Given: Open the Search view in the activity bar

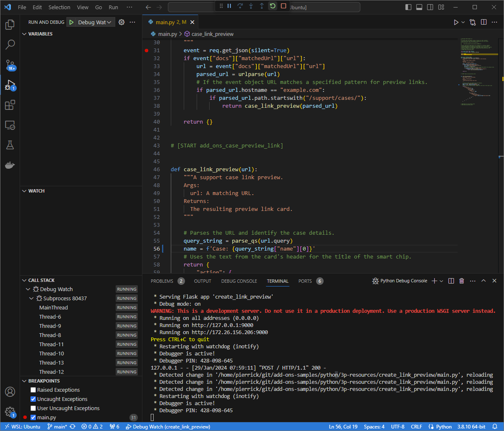Looking at the screenshot, I should point(10,44).
